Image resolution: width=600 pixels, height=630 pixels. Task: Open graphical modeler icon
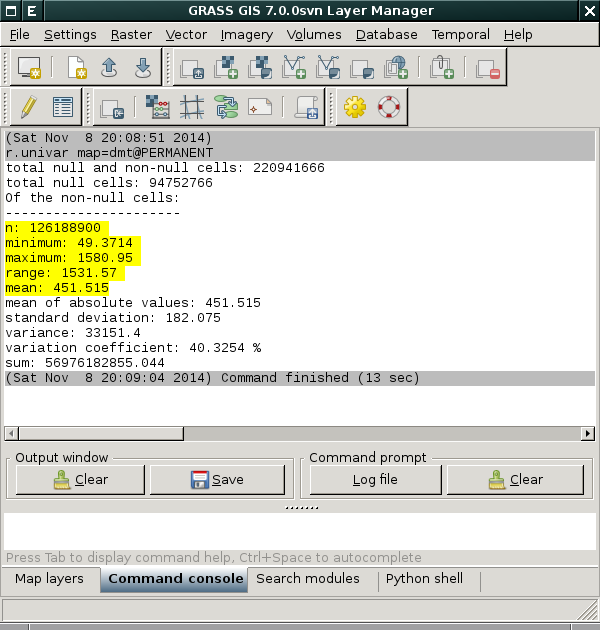tap(226, 107)
